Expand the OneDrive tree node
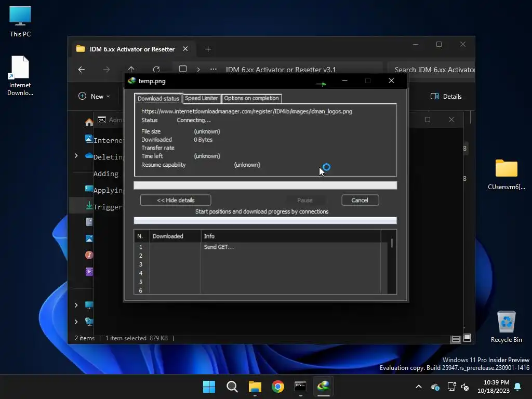532x399 pixels. tap(76, 156)
